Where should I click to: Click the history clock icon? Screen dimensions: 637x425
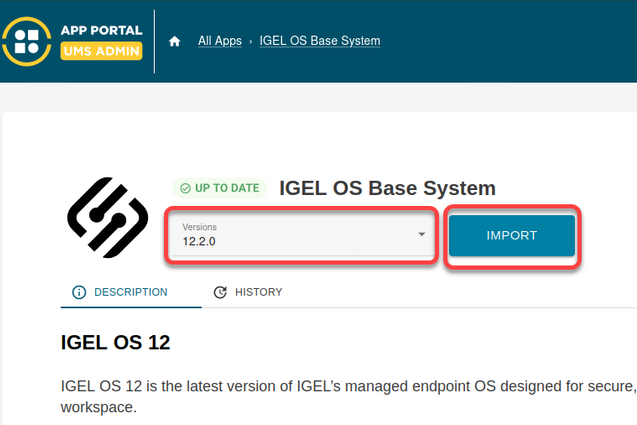220,292
